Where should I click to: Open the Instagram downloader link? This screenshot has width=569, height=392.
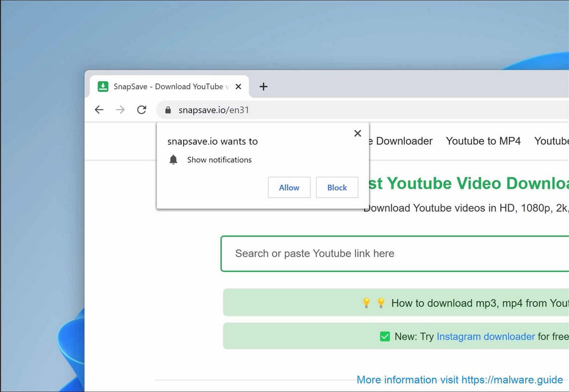point(485,337)
